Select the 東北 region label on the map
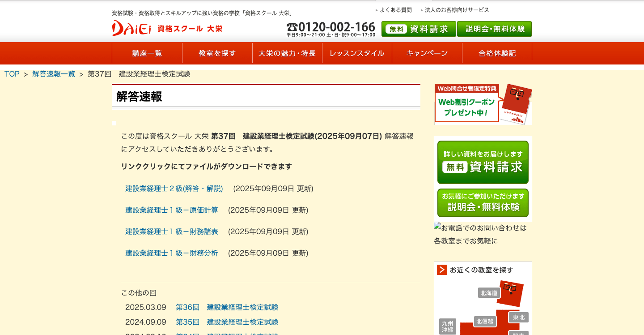644x335 pixels. tap(518, 317)
